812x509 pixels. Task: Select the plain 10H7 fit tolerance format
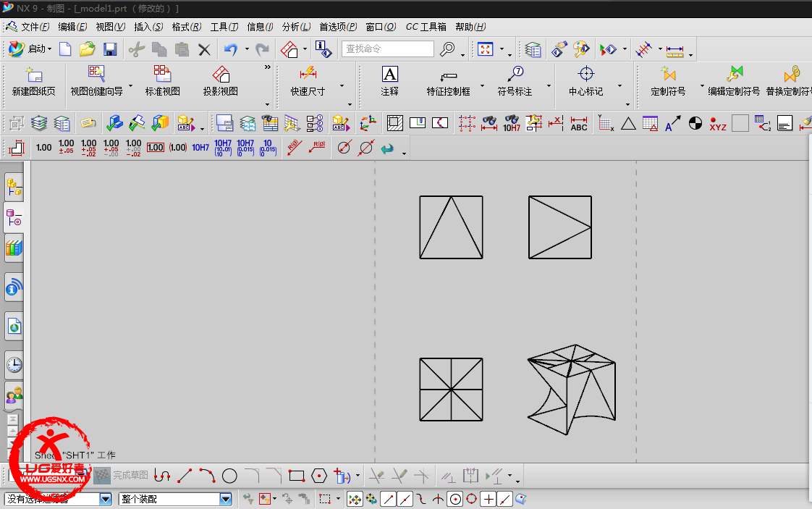coord(200,148)
